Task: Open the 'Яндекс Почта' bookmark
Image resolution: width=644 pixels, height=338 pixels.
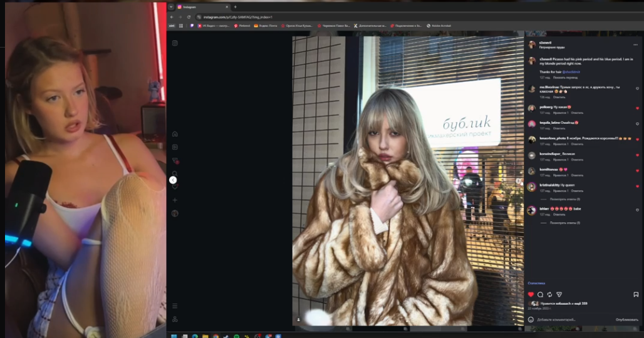Action: (266, 26)
